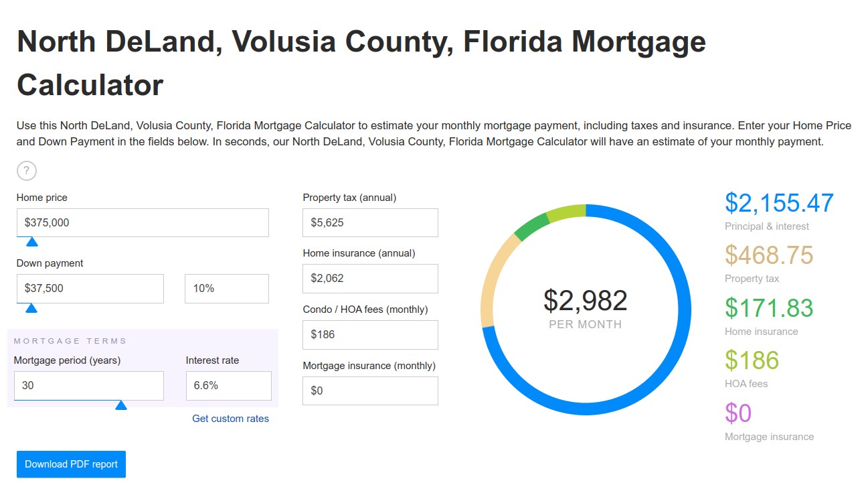Select the Condo / HOA fees field
Screen dimensions: 868x487
click(370, 334)
